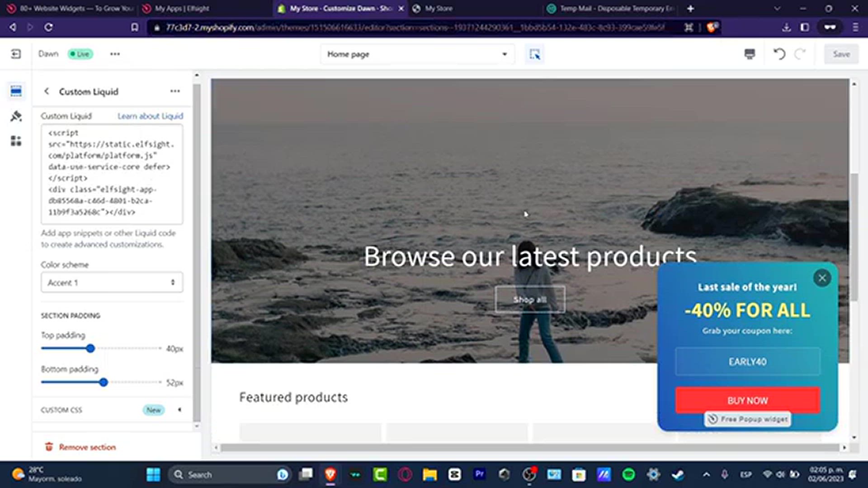The height and width of the screenshot is (488, 868).
Task: Click the Top padding slider handle
Action: point(90,348)
